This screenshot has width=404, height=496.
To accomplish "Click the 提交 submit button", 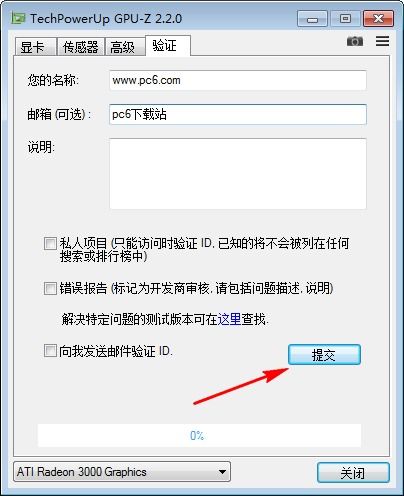I will (324, 355).
